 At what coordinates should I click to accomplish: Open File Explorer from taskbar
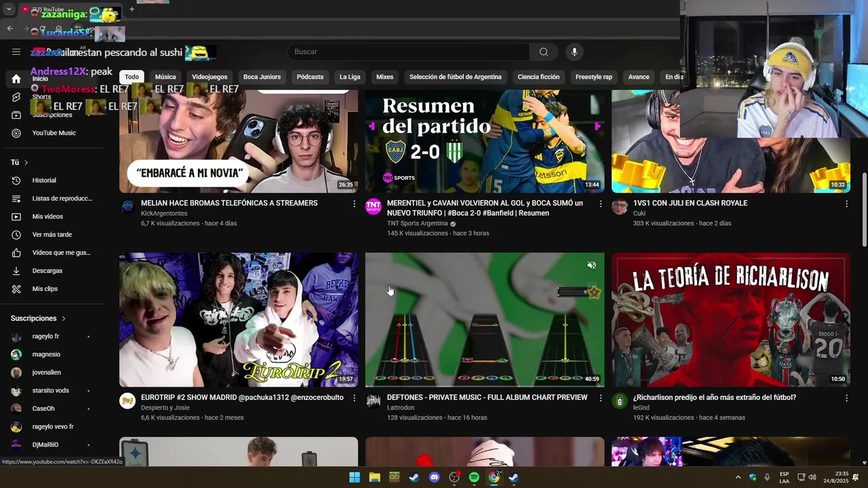tap(374, 477)
